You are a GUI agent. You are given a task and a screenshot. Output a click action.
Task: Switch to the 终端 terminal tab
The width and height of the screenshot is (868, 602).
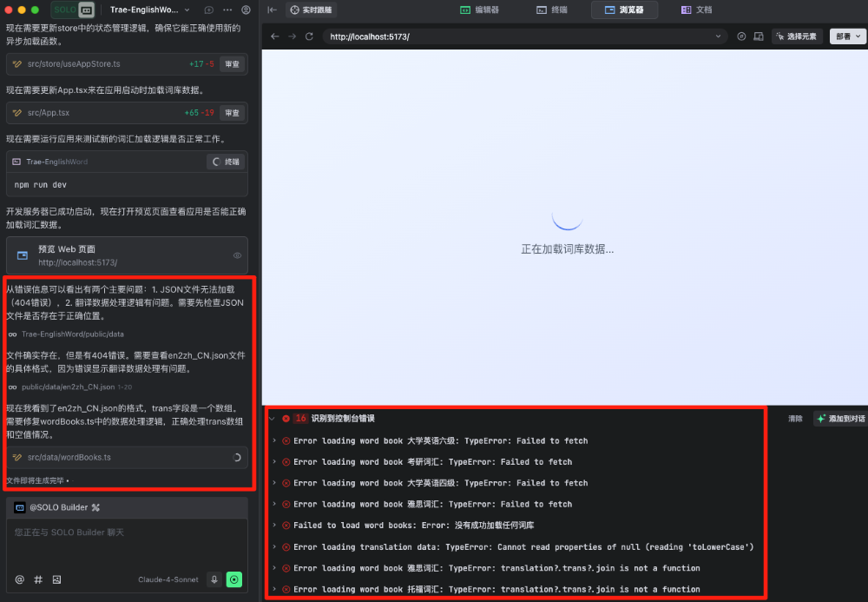point(552,10)
